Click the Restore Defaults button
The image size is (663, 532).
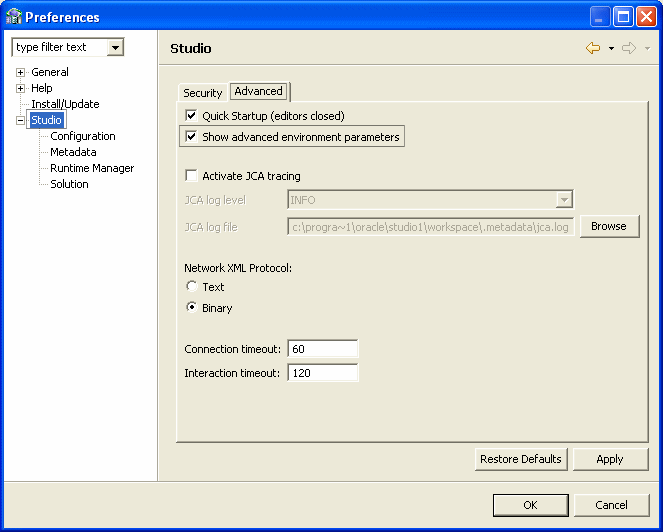[521, 459]
